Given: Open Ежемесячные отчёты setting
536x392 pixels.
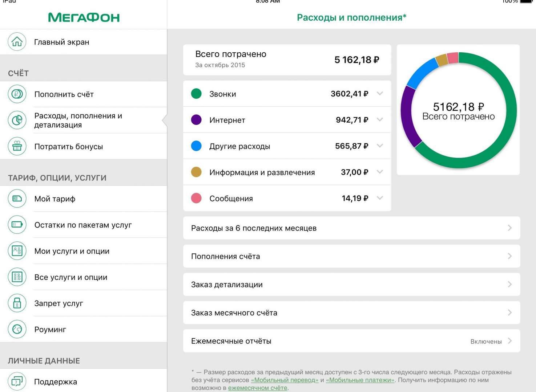Looking at the screenshot, I should (351, 341).
